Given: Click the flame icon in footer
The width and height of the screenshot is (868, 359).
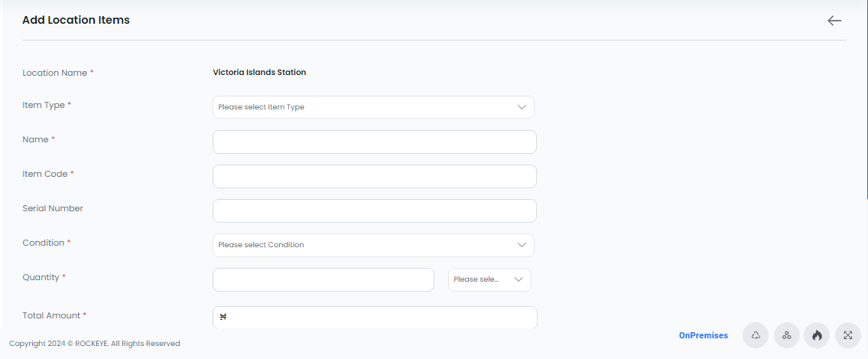Looking at the screenshot, I should click(817, 335).
